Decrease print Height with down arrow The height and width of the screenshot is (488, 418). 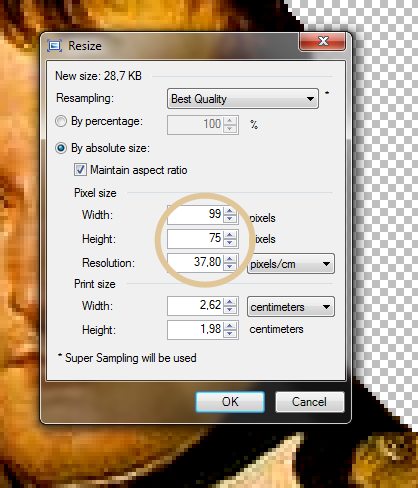click(x=230, y=334)
